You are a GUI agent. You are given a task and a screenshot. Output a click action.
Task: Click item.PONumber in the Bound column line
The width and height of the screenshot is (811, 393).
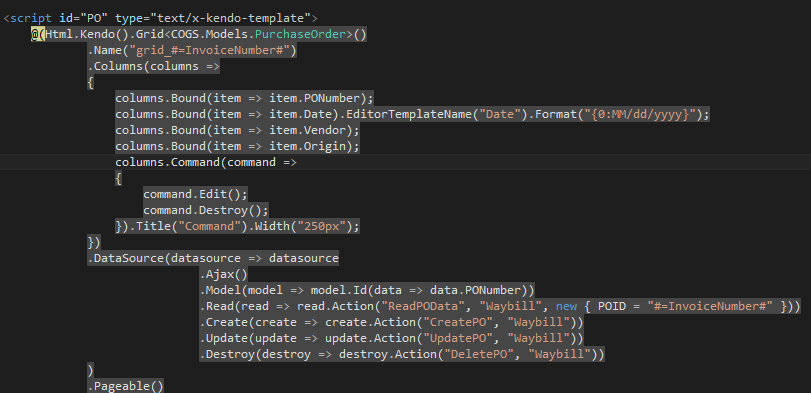(314, 99)
